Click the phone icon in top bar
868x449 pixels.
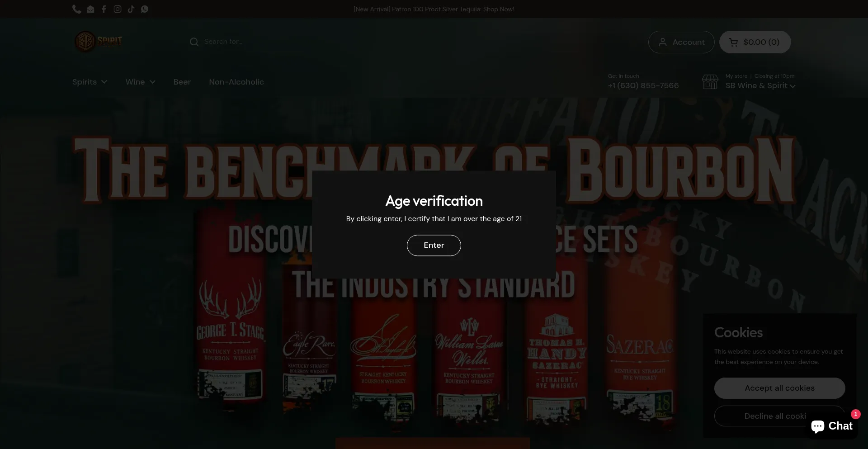point(77,9)
